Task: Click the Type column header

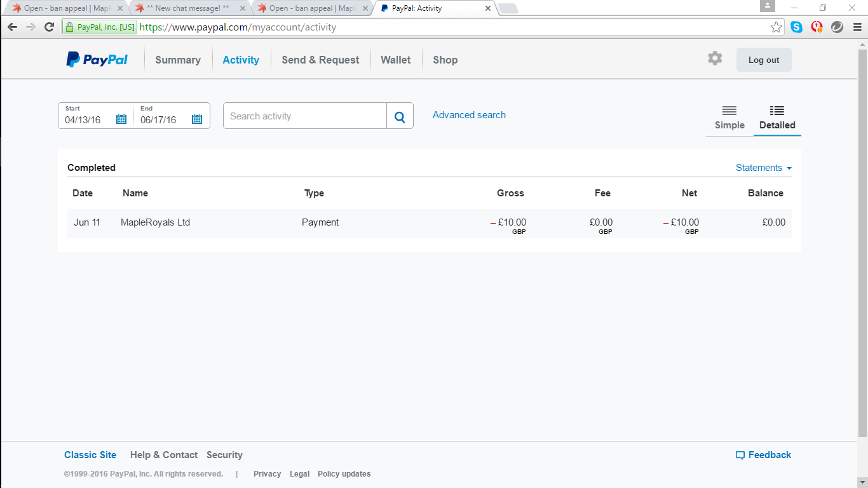Action: [x=314, y=193]
